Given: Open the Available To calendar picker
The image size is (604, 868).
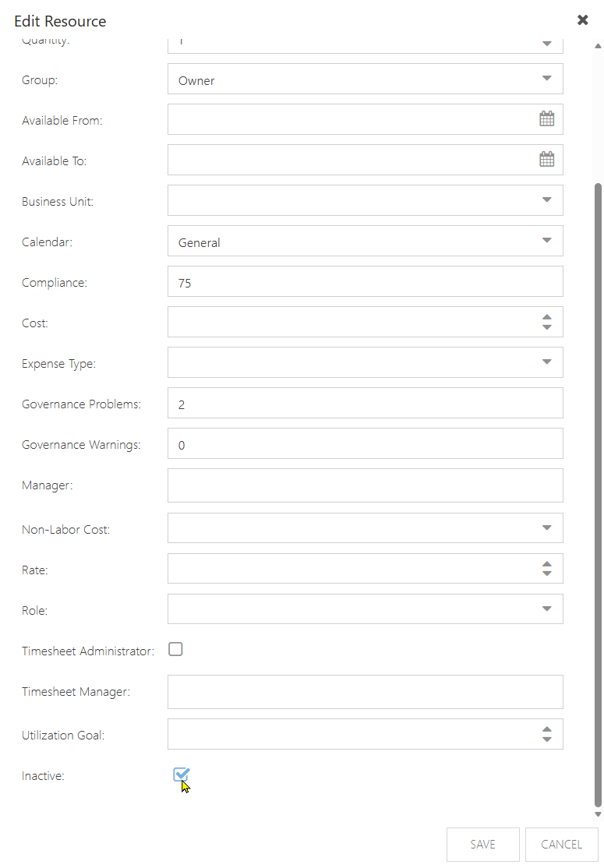Looking at the screenshot, I should 546,159.
